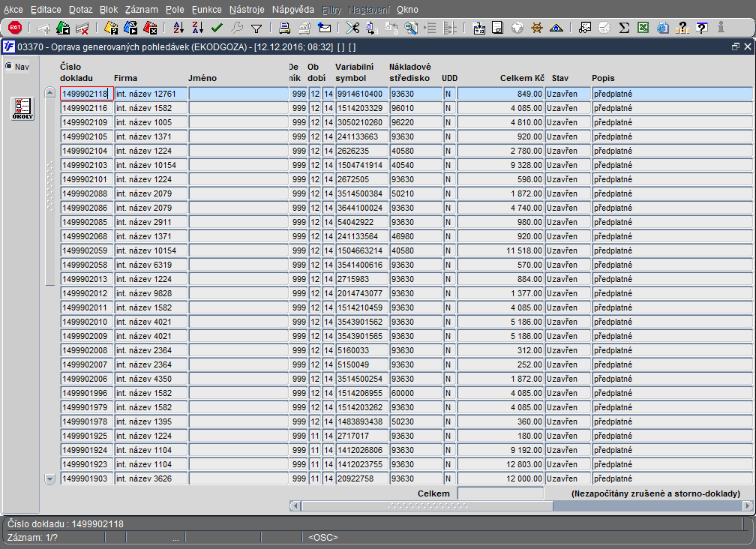Open the ÚKOLY tasks icon

(x=22, y=109)
